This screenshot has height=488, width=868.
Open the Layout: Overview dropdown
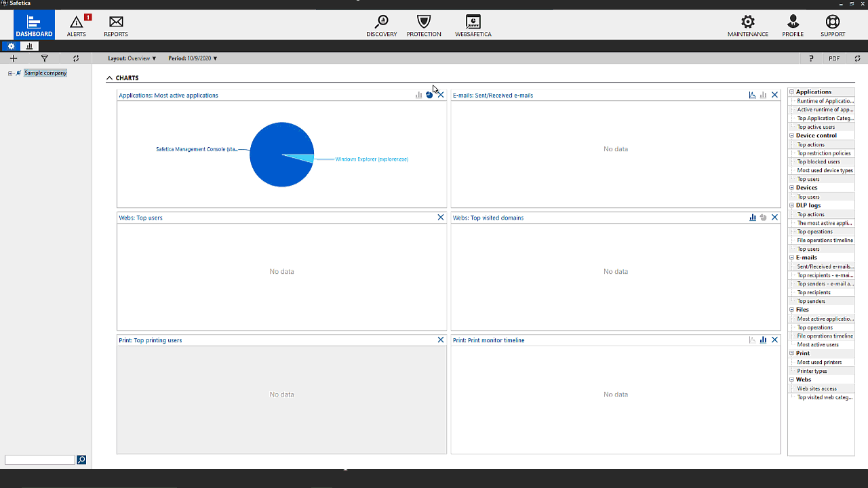pyautogui.click(x=131, y=58)
